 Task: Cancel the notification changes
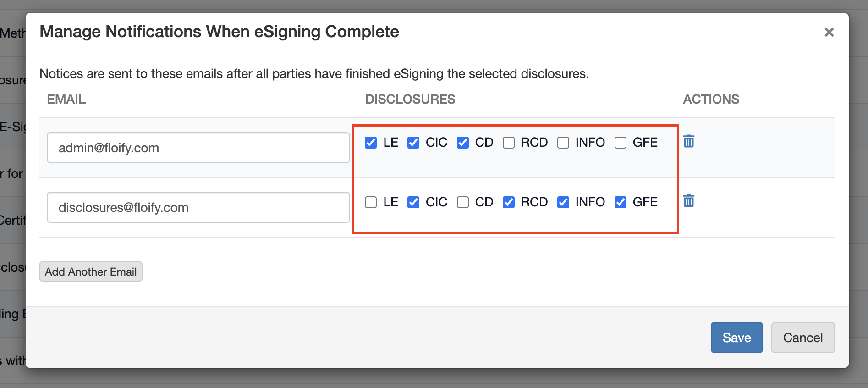point(802,338)
